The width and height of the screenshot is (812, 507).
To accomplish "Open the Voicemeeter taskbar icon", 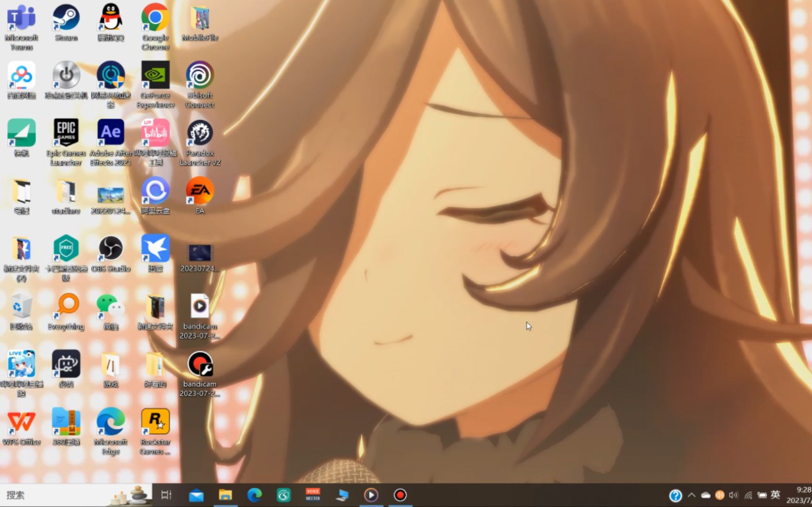I will pos(313,495).
